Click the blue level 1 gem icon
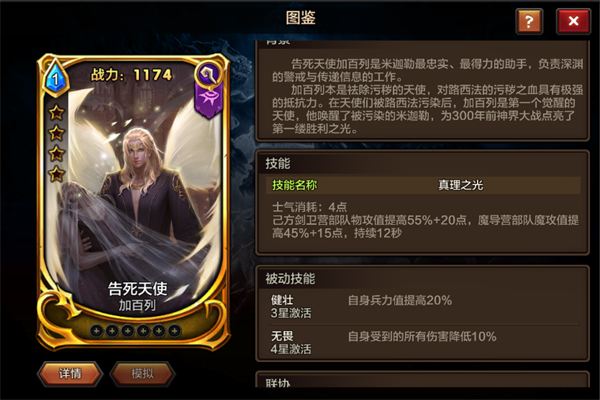 [x=56, y=78]
